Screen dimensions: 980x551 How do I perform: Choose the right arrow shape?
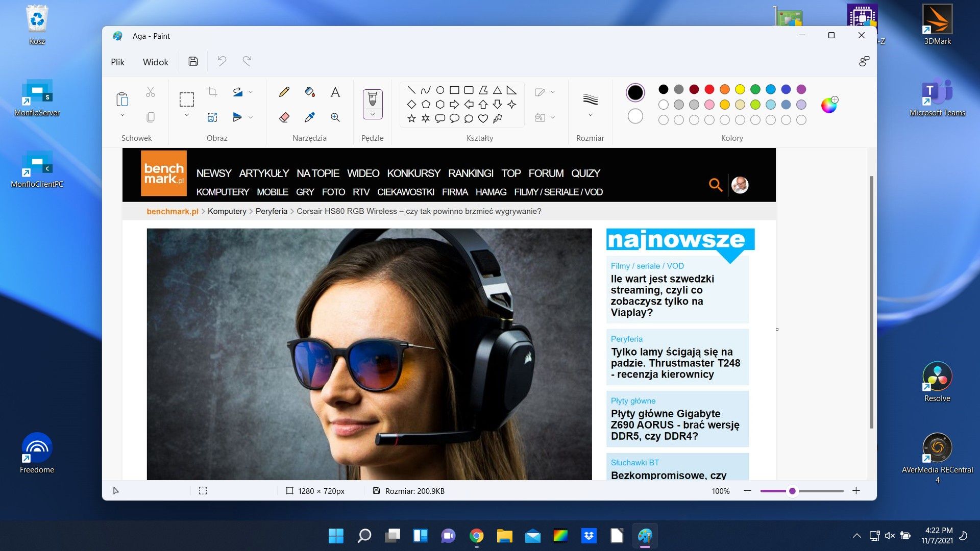pyautogui.click(x=454, y=105)
